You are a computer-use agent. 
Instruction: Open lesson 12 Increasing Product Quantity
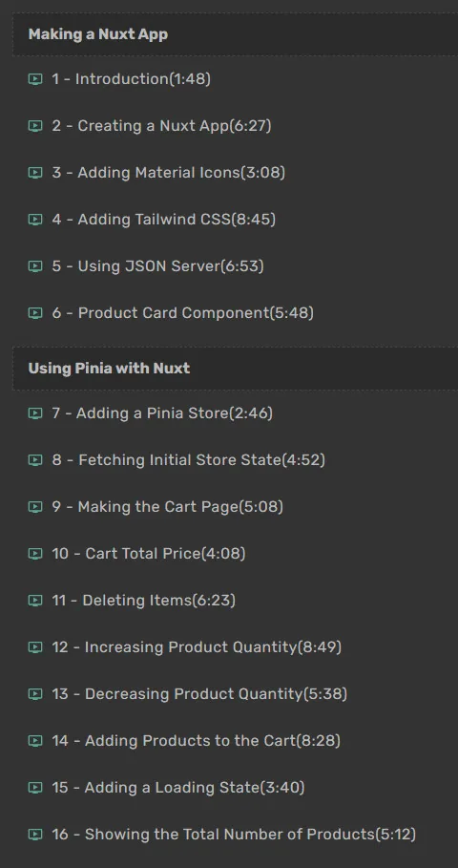tap(197, 647)
